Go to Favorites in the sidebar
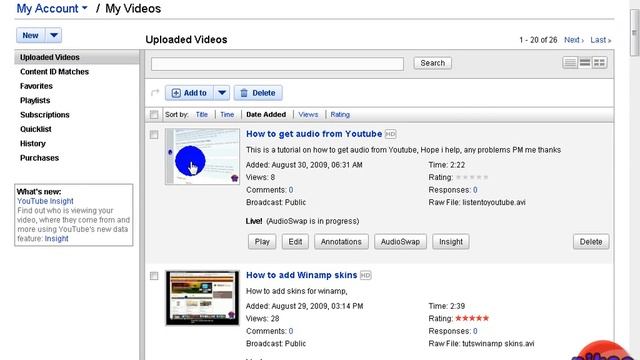This screenshot has height=360, width=640. pos(36,86)
